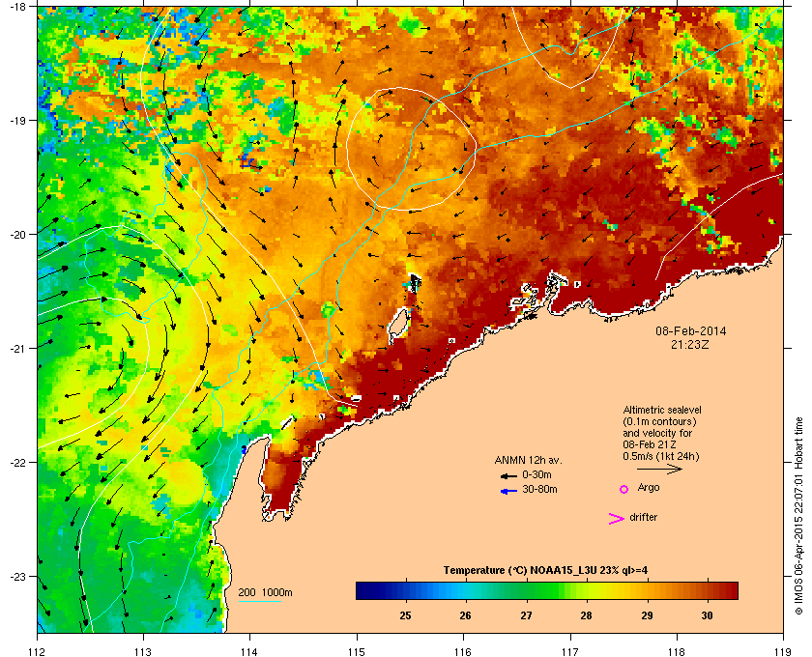Click the '0.5m/s (1kt 24h)' text
This screenshot has height=657, width=812.
point(661,457)
